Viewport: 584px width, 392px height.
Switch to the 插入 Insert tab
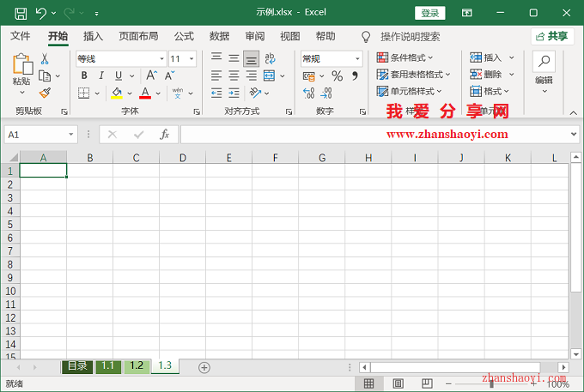(93, 36)
